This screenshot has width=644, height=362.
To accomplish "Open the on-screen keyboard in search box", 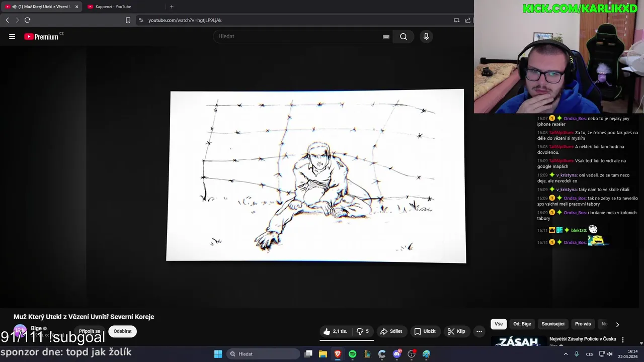I will click(386, 37).
